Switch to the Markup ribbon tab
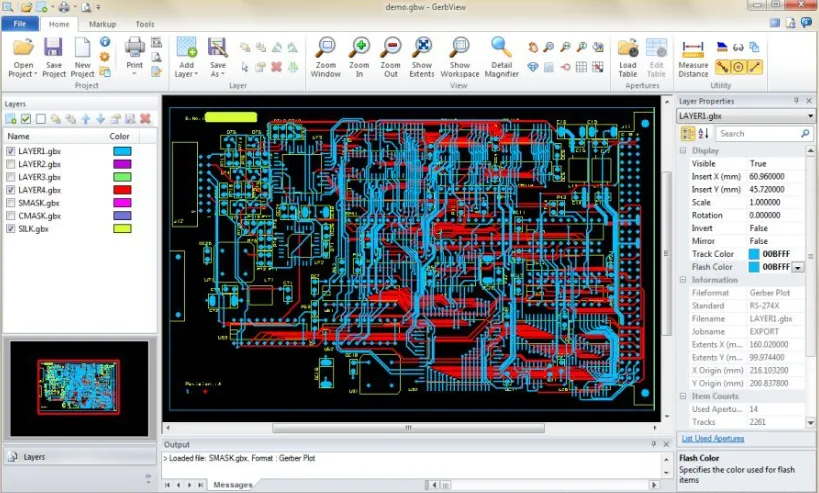The width and height of the screenshot is (819, 493). tap(102, 24)
